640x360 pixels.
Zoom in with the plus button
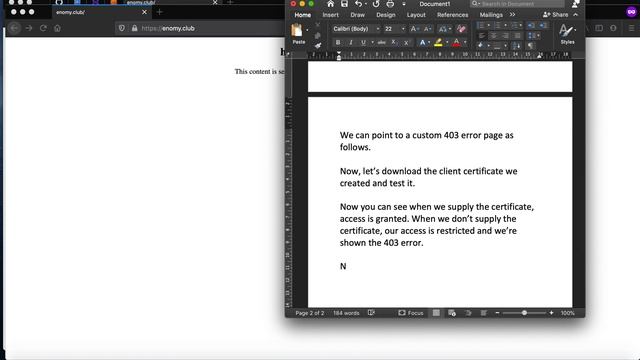tap(551, 313)
